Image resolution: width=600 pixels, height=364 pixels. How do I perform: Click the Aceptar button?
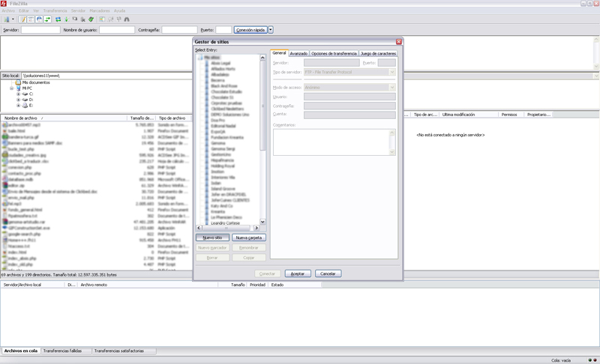[298, 273]
